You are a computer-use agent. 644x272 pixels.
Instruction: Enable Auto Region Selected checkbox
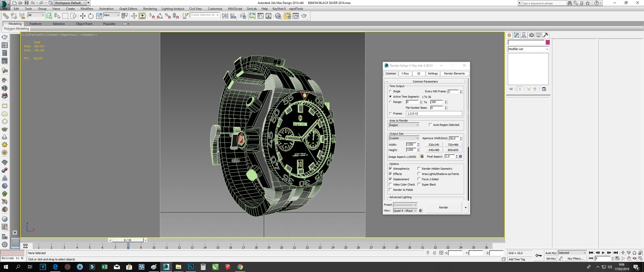430,125
